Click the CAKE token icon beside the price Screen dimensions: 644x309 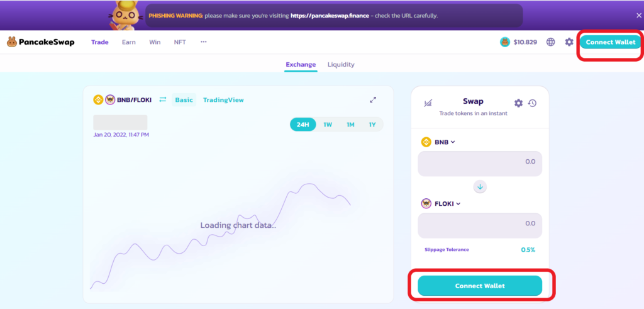coord(505,42)
